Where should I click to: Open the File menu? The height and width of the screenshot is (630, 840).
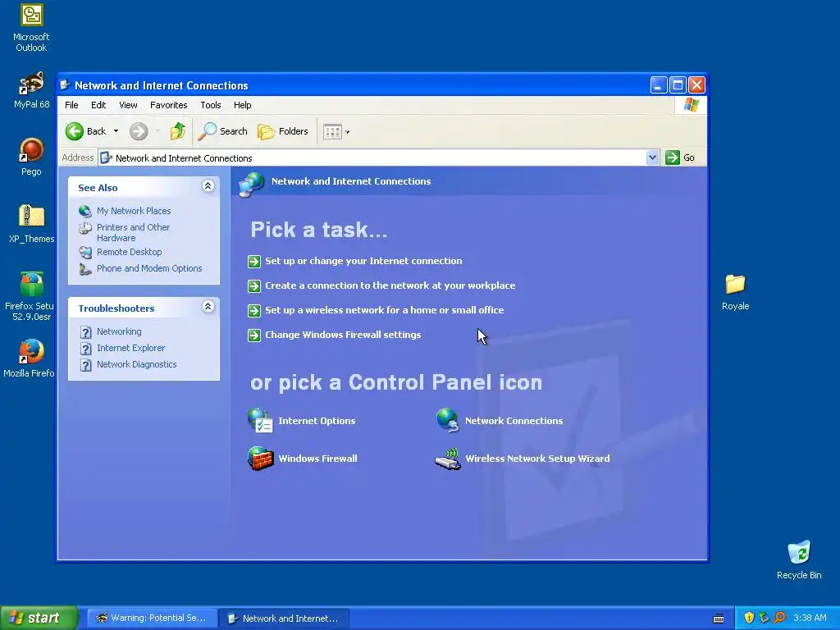coord(71,105)
